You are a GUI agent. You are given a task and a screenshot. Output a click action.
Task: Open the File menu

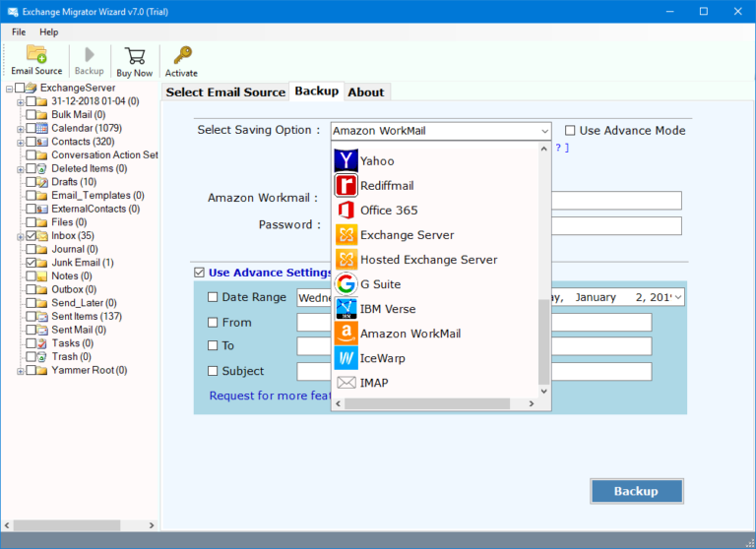(19, 31)
